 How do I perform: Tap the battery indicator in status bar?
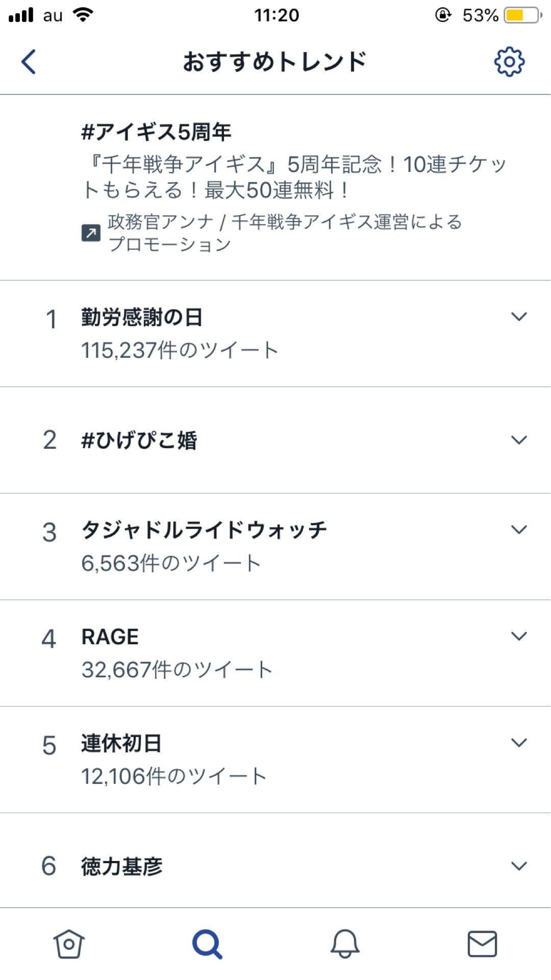point(523,15)
